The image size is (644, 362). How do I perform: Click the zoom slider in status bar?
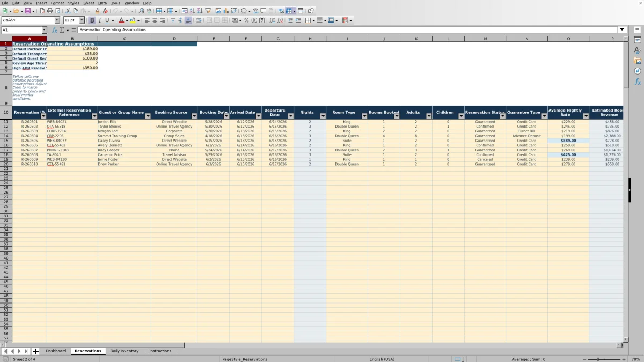pos(604,359)
